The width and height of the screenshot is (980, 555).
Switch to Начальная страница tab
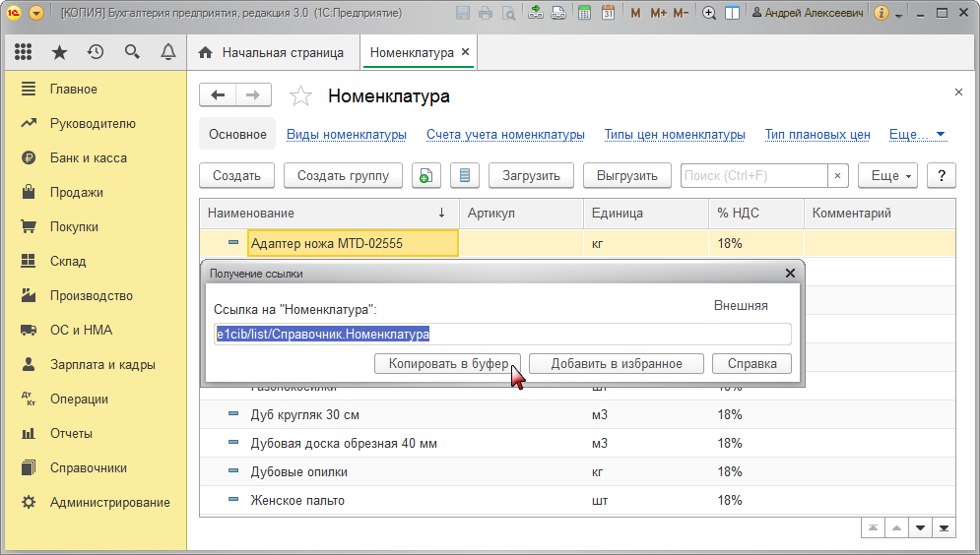coord(272,52)
